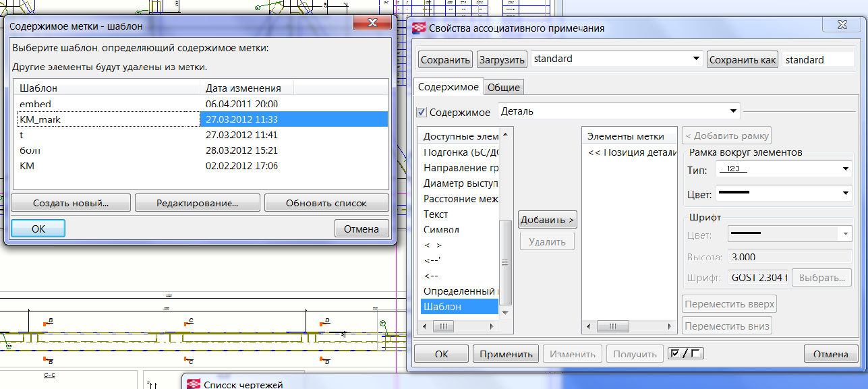This screenshot has width=868, height=389.
Task: Click the Загрузить button
Action: click(502, 59)
